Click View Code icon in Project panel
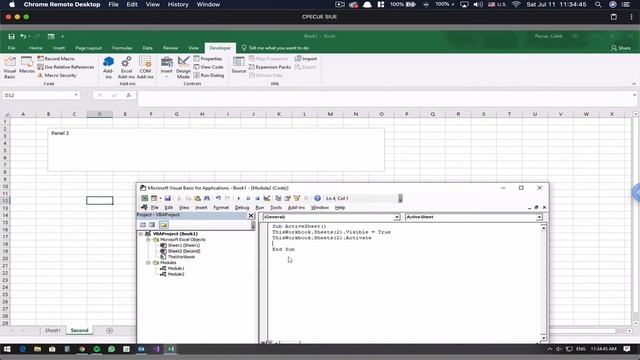640x360 pixels. pos(143,225)
